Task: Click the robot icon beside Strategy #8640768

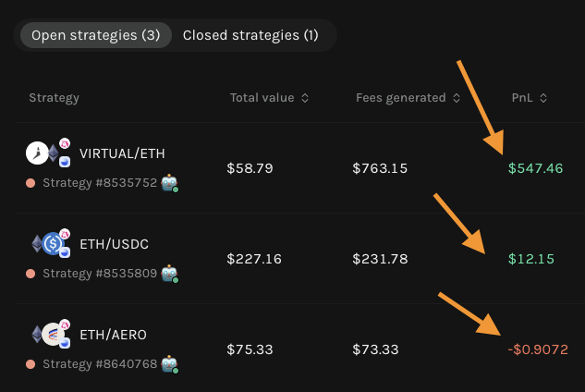Action: pos(169,364)
